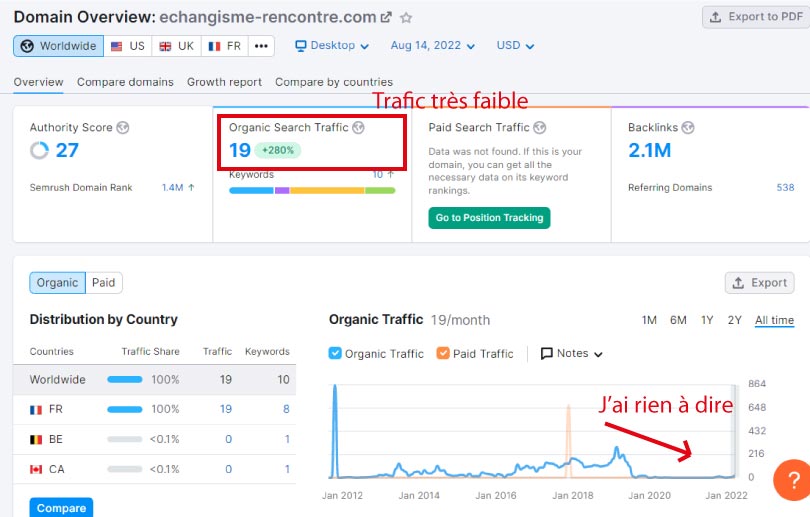Select All time range

(774, 320)
